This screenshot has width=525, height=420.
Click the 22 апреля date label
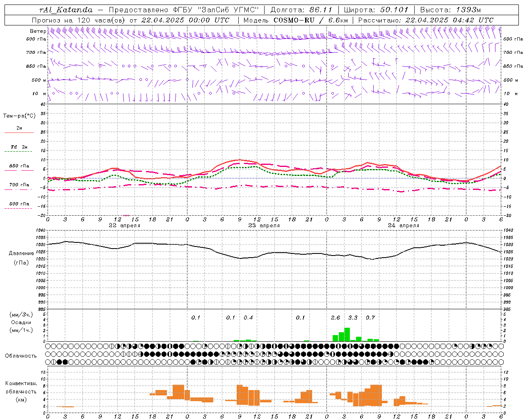124,226
